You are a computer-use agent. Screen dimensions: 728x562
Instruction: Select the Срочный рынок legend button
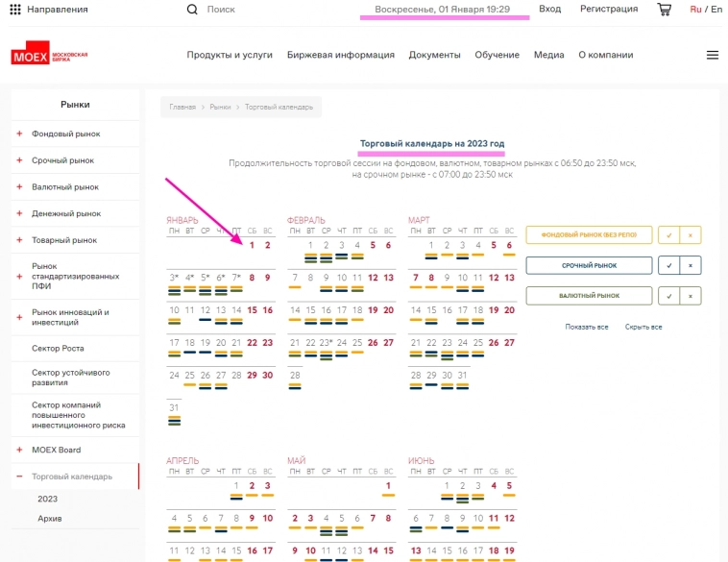[589, 265]
